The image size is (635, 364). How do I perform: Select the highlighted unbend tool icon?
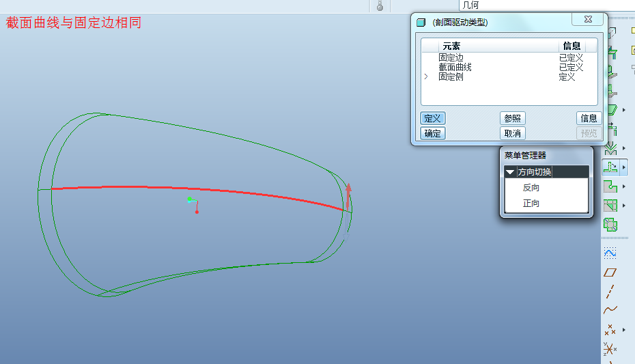pos(610,167)
